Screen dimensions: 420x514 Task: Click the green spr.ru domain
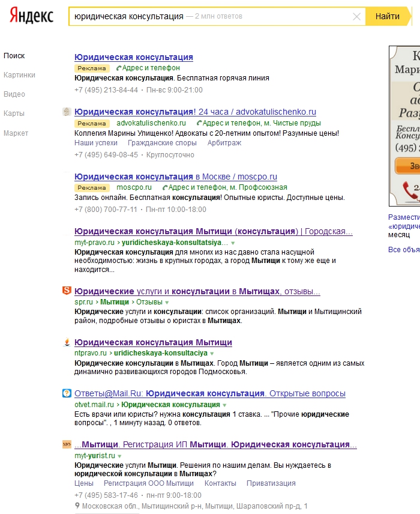click(x=83, y=302)
